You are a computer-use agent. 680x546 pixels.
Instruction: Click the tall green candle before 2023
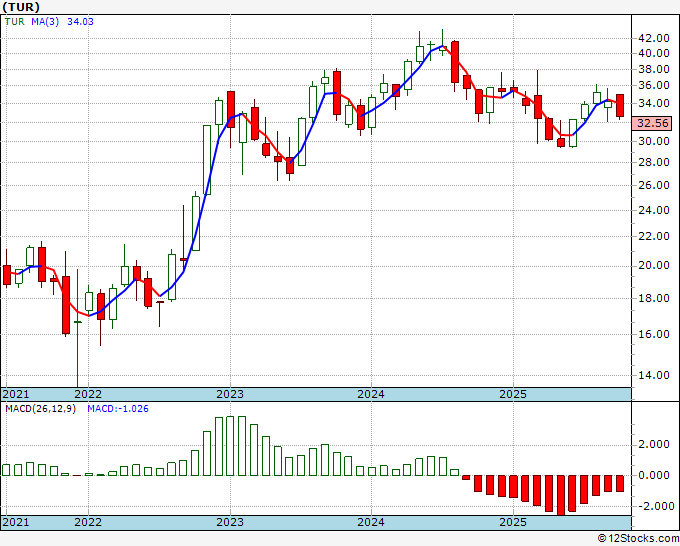click(x=207, y=160)
